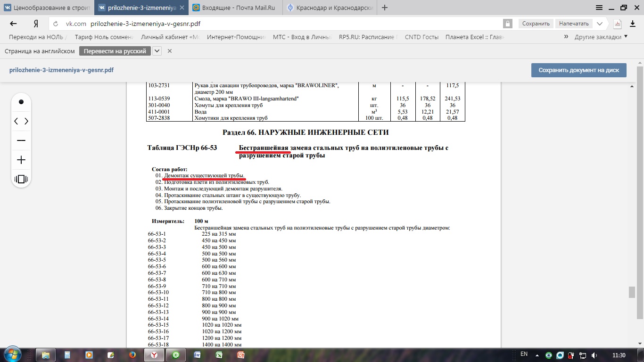Launch the media player taskbar icon
Image resolution: width=644 pixels, height=362 pixels.
[x=89, y=355]
